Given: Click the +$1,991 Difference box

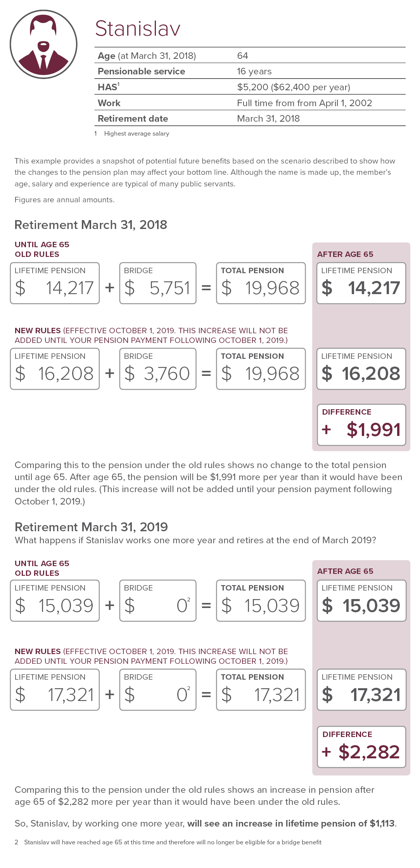Looking at the screenshot, I should point(361,425).
